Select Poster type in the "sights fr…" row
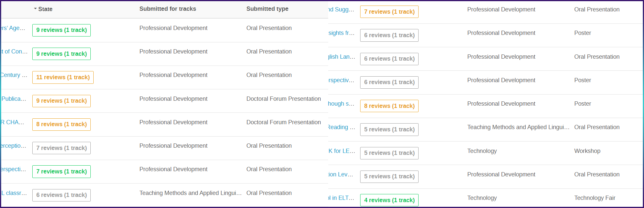This screenshot has height=208, width=644. point(583,33)
